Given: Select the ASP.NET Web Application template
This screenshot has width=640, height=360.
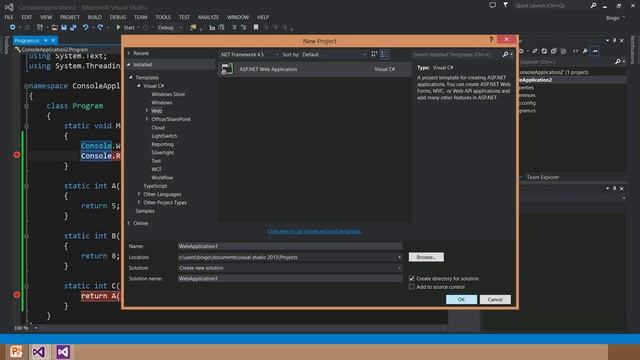Looking at the screenshot, I should click(314, 69).
